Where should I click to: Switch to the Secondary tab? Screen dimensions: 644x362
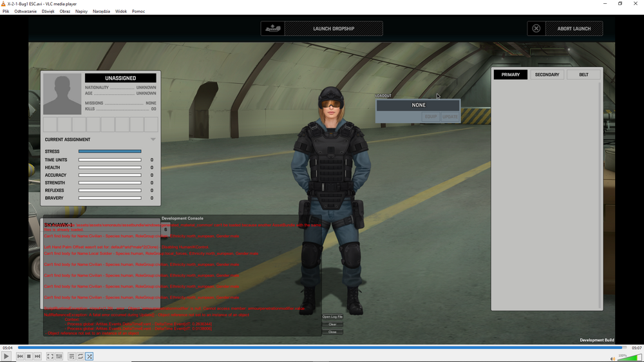click(547, 75)
